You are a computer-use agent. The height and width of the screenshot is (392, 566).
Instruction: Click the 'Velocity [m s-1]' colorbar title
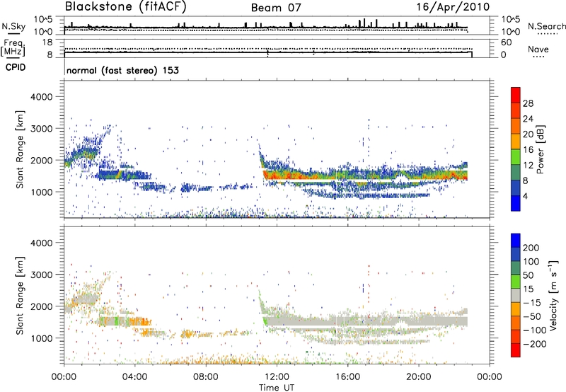tap(553, 295)
